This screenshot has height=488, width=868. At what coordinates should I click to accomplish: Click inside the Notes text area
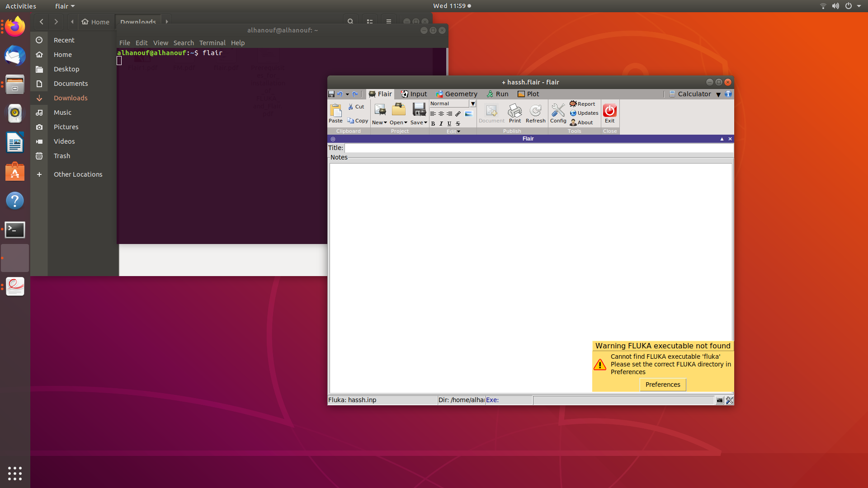(531, 278)
